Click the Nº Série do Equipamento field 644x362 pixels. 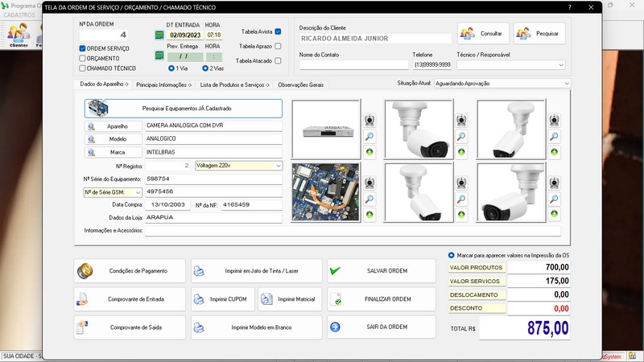[x=213, y=179]
